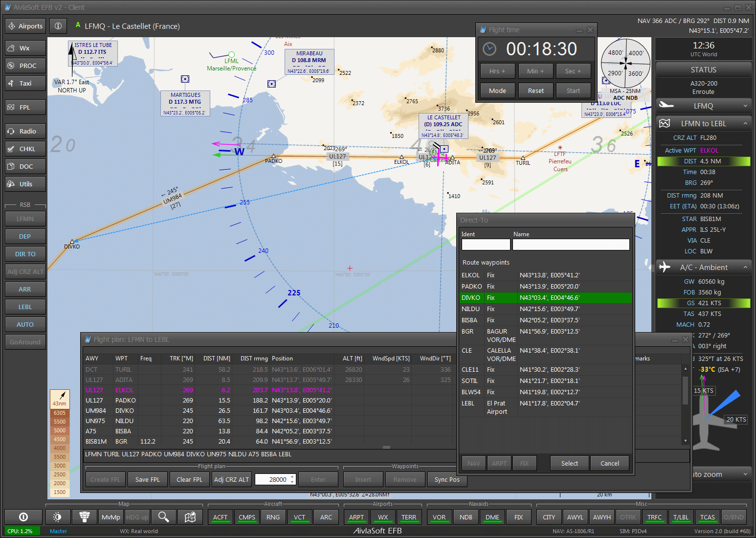This screenshot has height=538, width=756.
Task: Open the Wx weather panel
Action: coord(25,48)
